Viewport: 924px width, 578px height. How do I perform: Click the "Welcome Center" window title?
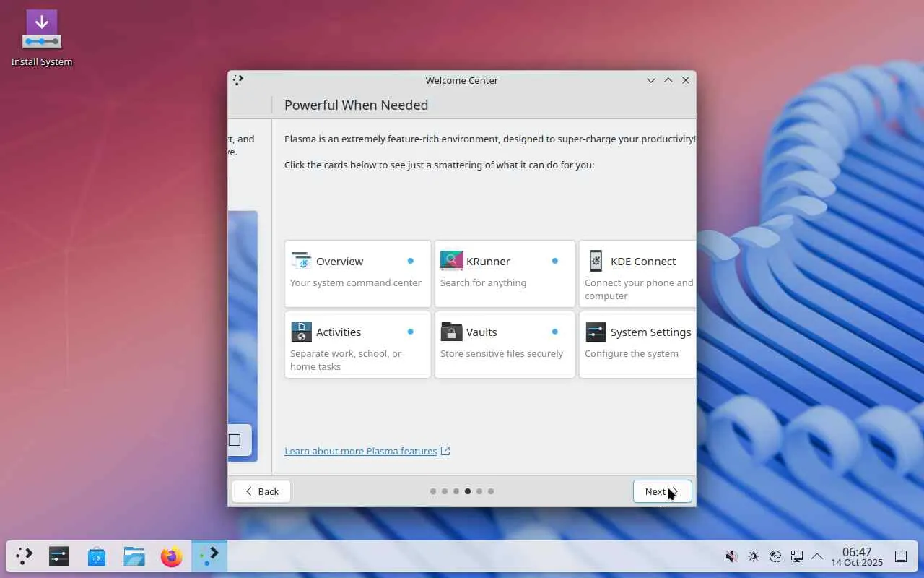point(462,80)
